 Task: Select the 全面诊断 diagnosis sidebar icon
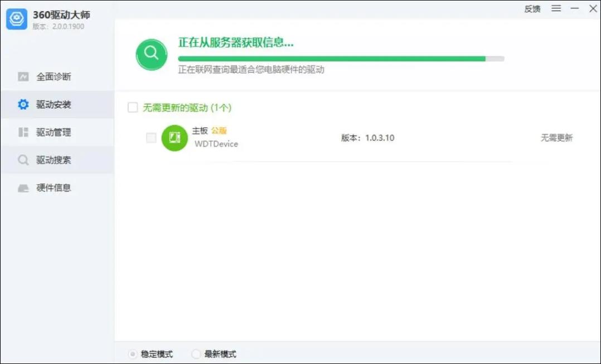pos(24,76)
